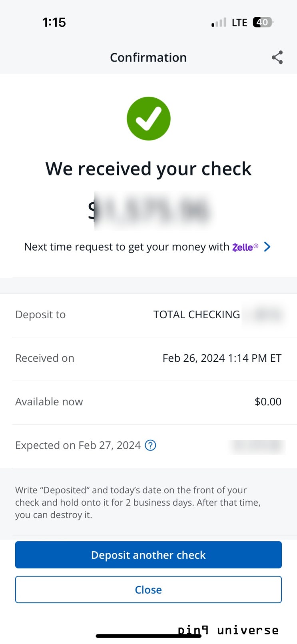This screenshot has width=297, height=644.
Task: Tap the battery indicator in the status bar
Action: click(x=263, y=22)
